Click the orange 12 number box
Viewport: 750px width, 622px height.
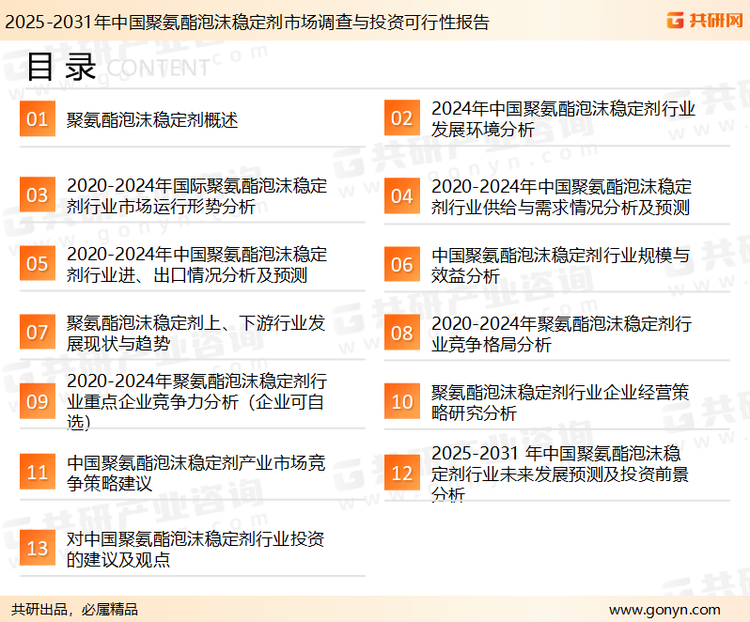pyautogui.click(x=402, y=473)
